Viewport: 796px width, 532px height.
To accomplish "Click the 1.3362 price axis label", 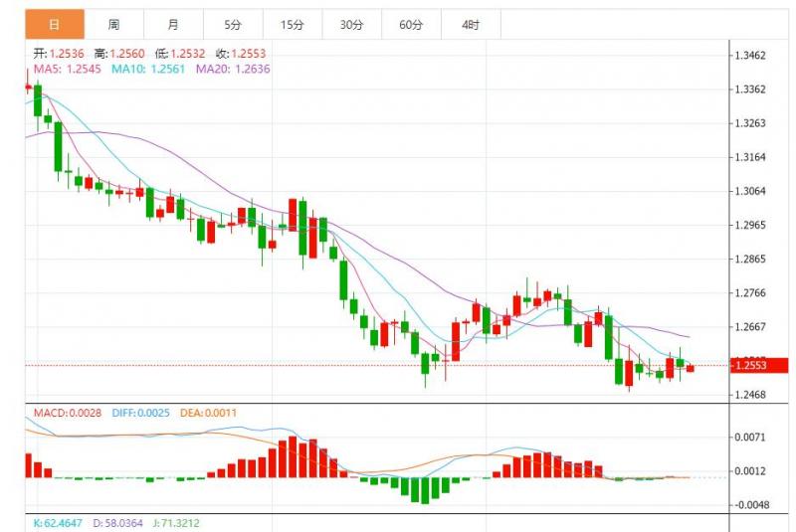I will (x=750, y=89).
